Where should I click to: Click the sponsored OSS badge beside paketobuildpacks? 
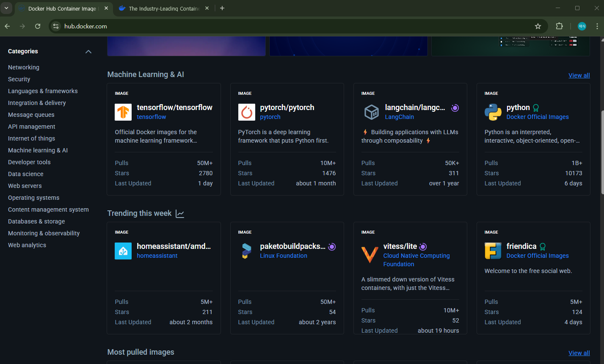coord(332,247)
